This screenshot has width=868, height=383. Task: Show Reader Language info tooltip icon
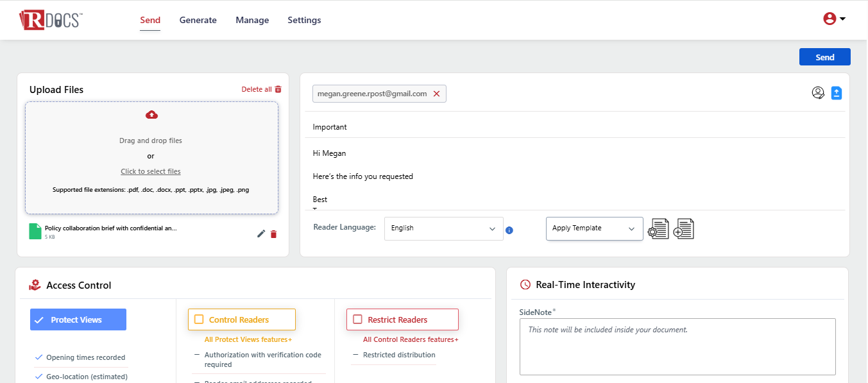[x=509, y=230]
